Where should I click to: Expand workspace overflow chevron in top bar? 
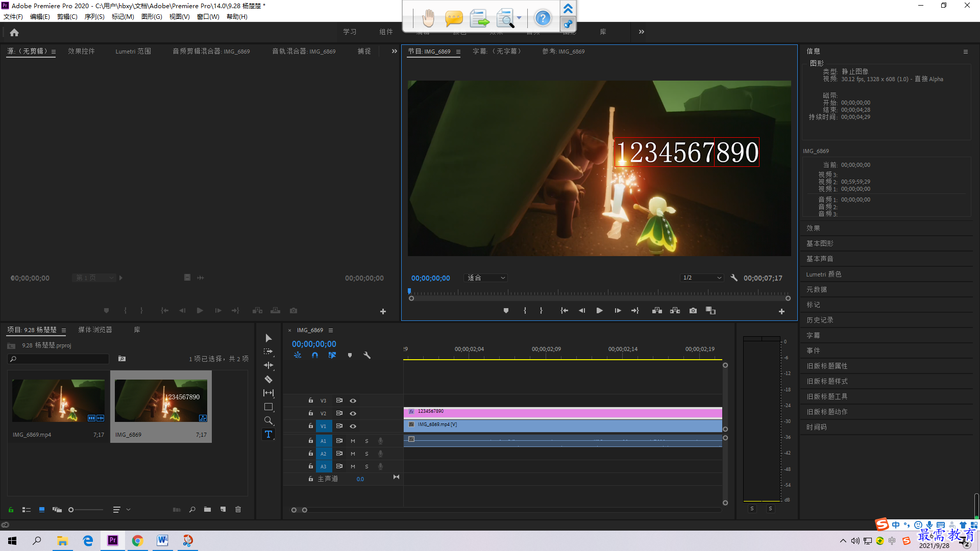click(642, 32)
